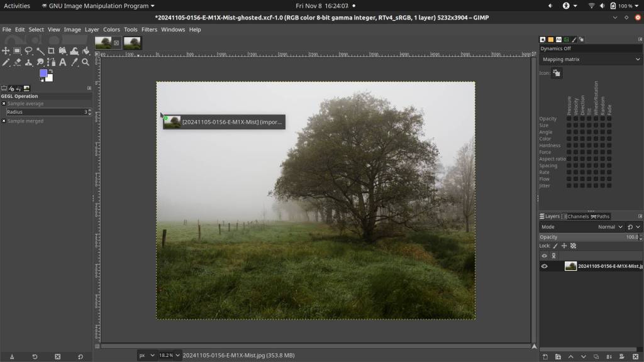The width and height of the screenshot is (644, 362).
Task: Open the File menu
Action: [x=6, y=30]
